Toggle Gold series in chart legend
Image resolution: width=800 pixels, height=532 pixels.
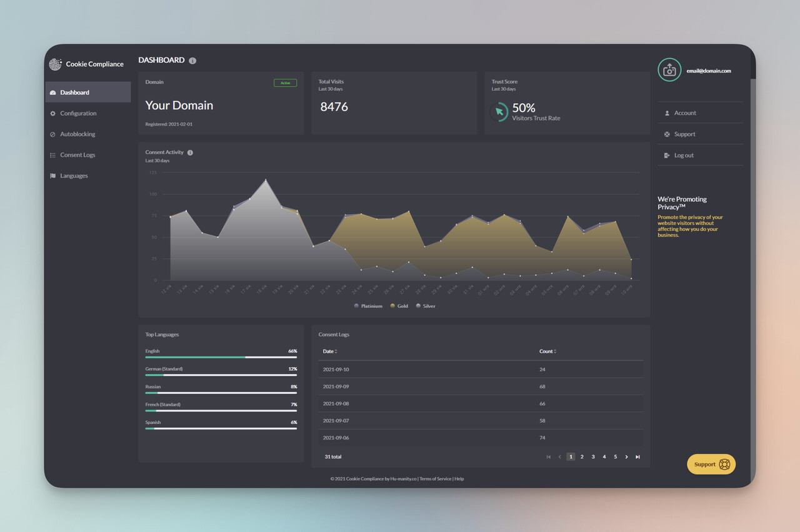(399, 306)
